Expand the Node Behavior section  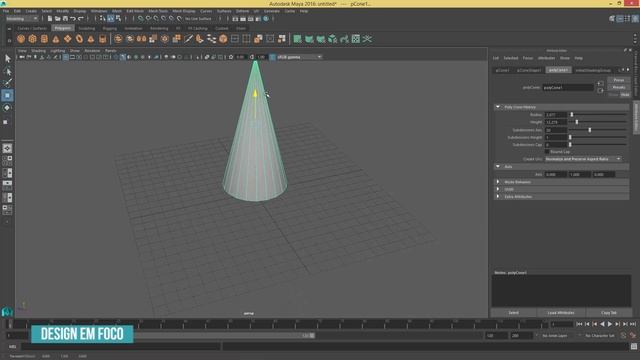(x=498, y=182)
